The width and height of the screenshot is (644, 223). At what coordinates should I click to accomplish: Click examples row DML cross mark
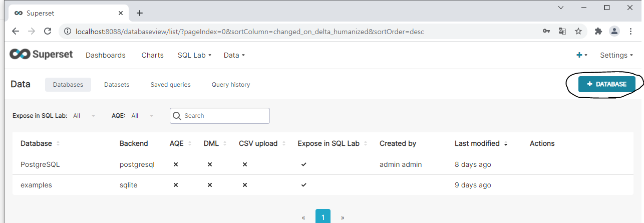(210, 185)
